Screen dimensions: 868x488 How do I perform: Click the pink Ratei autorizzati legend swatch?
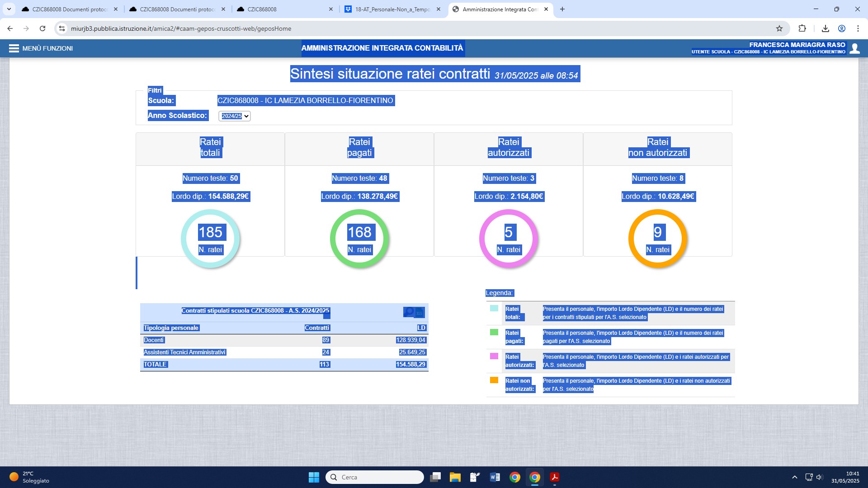(494, 356)
